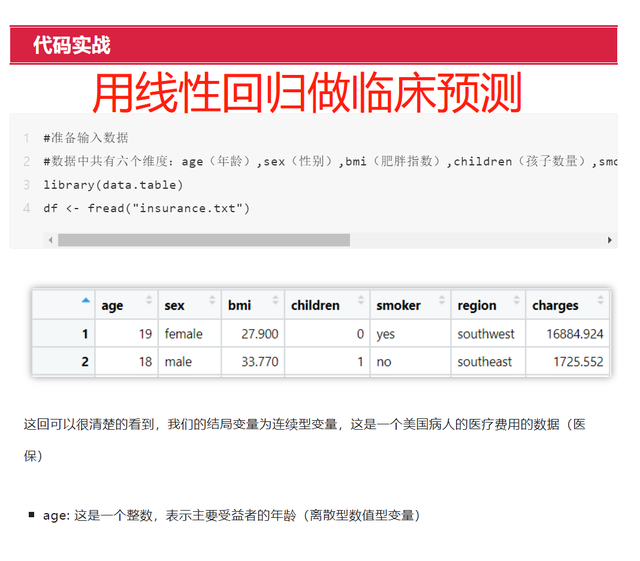This screenshot has height=561, width=640.
Task: Sort table by bmi column arrows
Action: [x=276, y=300]
